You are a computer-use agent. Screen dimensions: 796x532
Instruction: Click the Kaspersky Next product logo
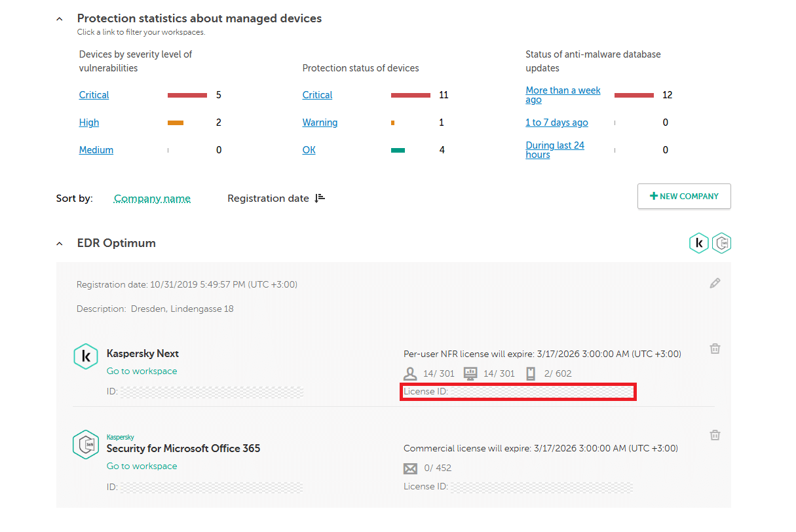coord(86,356)
